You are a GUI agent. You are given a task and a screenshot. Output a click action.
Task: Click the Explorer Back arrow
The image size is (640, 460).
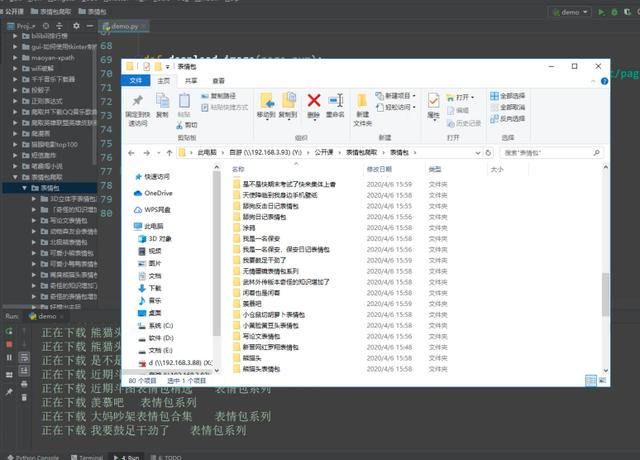point(131,153)
